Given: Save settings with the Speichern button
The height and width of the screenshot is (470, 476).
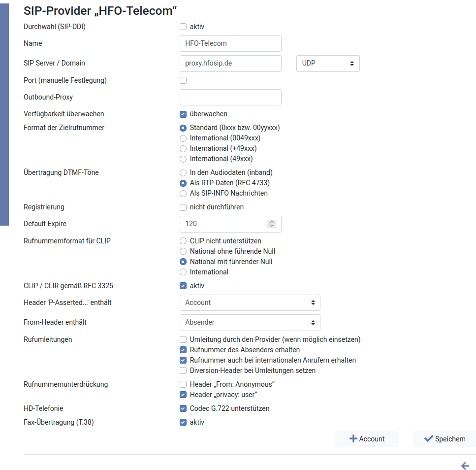Looking at the screenshot, I should pyautogui.click(x=444, y=439).
